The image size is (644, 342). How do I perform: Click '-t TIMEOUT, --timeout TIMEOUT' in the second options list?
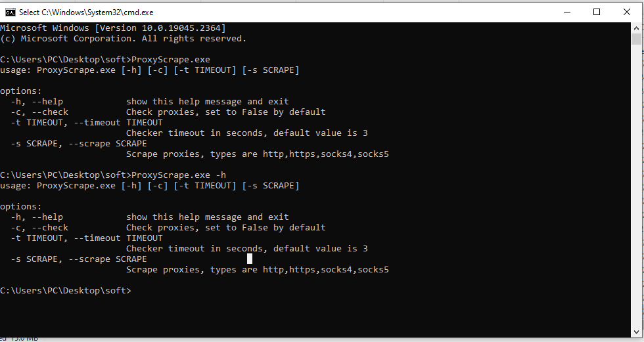(x=87, y=238)
